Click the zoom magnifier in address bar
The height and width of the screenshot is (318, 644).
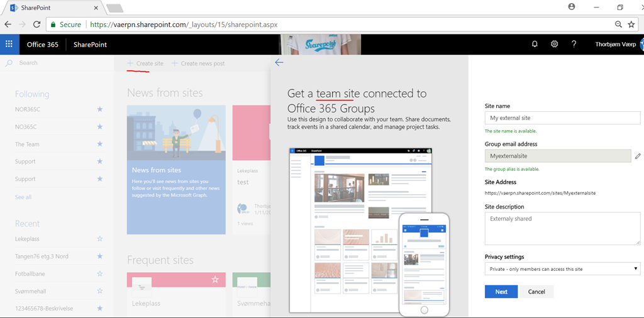618,25
